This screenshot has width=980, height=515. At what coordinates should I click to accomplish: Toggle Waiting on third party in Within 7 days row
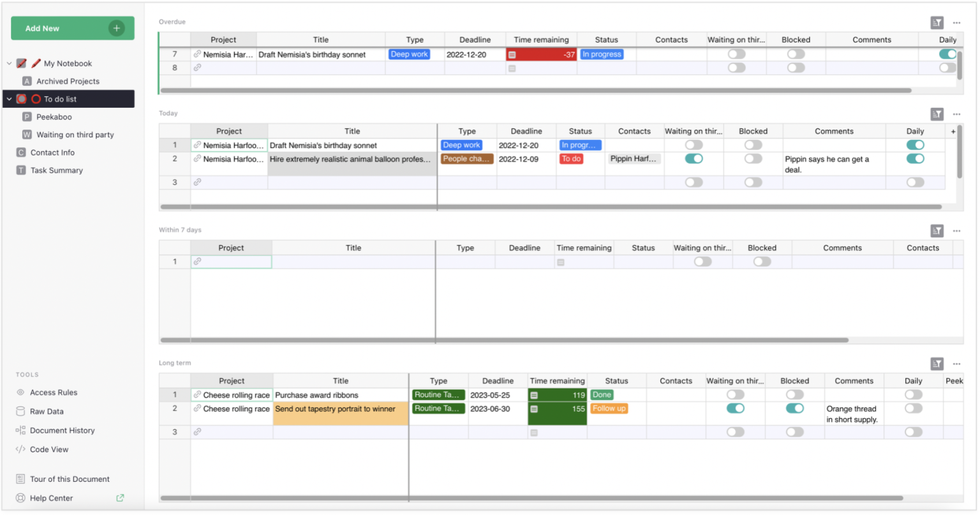[702, 262]
